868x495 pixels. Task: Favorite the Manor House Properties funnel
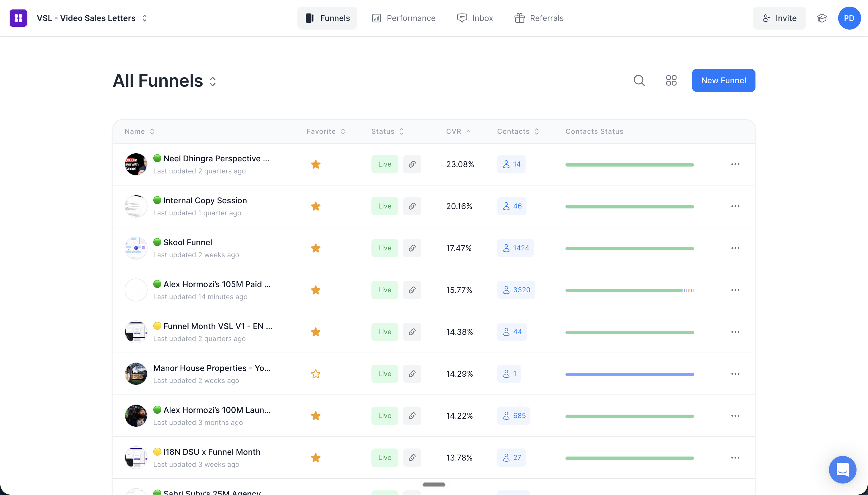(x=315, y=374)
